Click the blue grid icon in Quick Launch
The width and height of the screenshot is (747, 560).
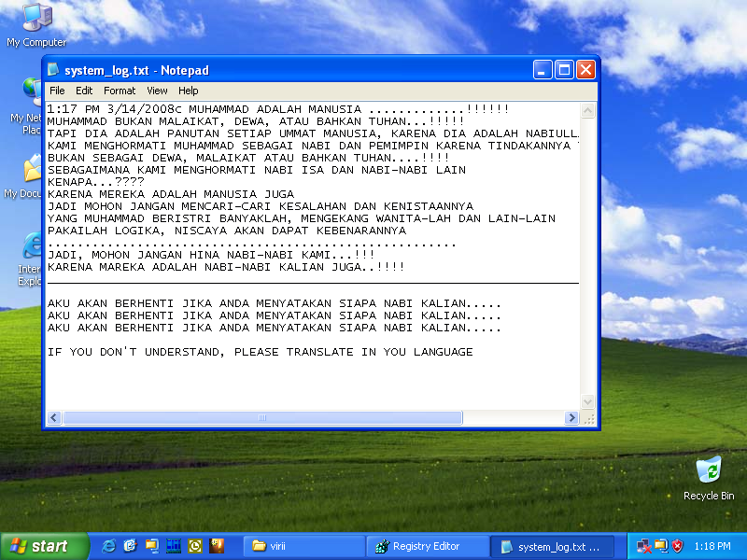coord(174,546)
